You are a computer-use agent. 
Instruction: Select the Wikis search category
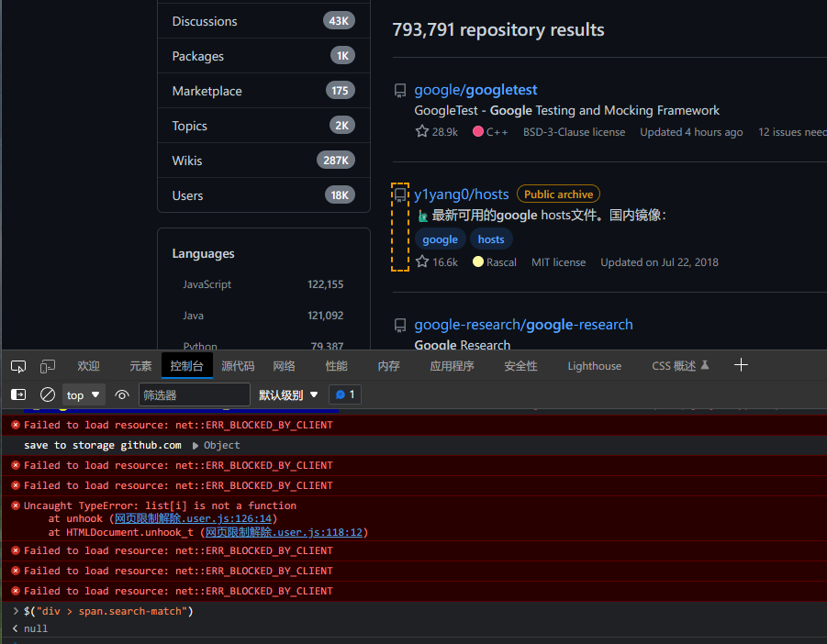[x=263, y=161]
